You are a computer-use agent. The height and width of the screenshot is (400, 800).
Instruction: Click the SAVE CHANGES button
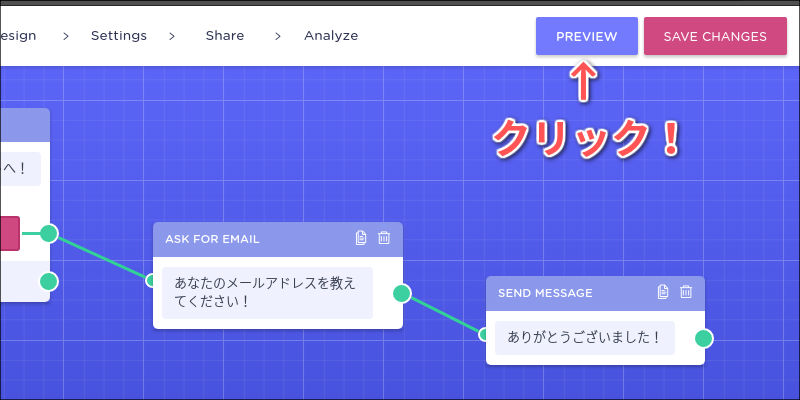pos(715,36)
